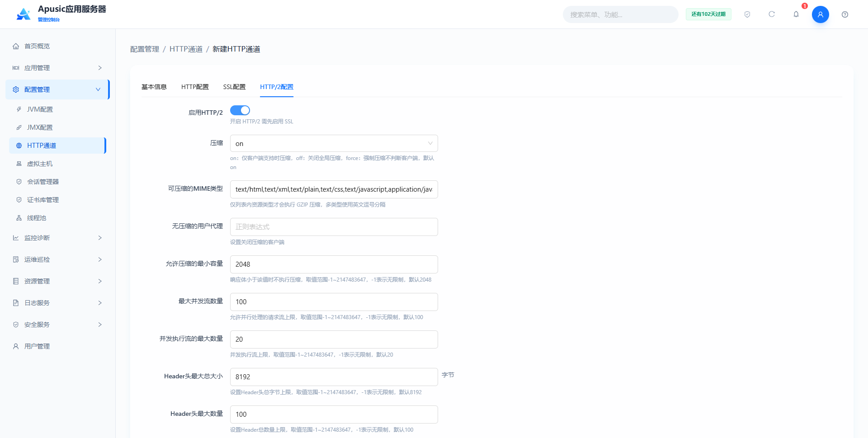This screenshot has height=438, width=868.
Task: Click the 无压缩的用户代理 input field
Action: pyautogui.click(x=334, y=227)
